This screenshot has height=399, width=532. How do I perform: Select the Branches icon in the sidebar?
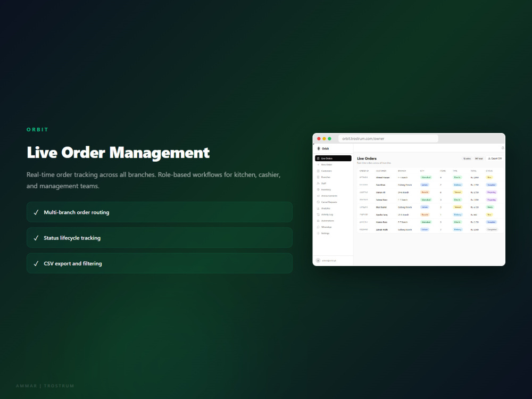click(318, 177)
